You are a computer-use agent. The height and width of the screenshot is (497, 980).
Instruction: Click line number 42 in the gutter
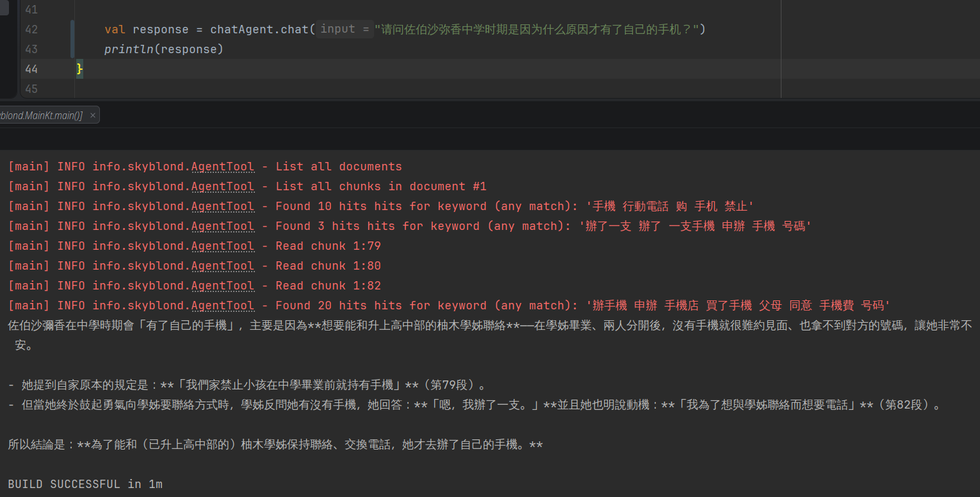click(31, 29)
